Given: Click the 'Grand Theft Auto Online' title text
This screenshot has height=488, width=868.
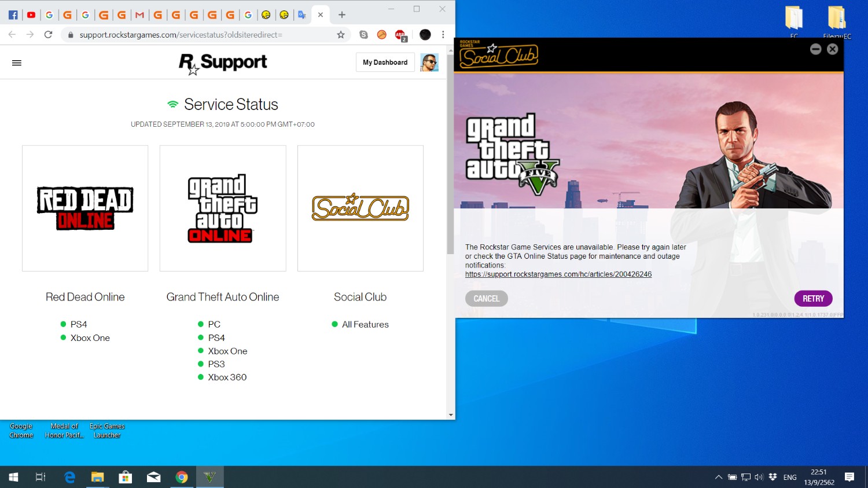Looking at the screenshot, I should coord(223,297).
